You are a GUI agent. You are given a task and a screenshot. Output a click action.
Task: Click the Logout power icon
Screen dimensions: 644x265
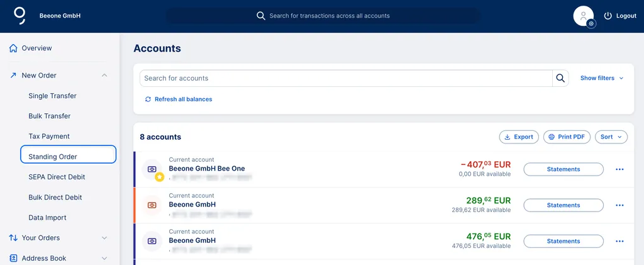[x=608, y=16]
